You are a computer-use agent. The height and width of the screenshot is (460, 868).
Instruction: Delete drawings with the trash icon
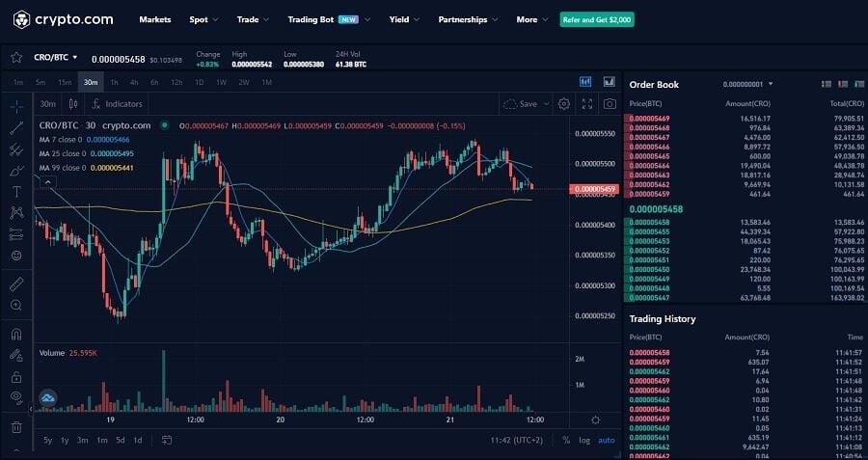(16, 427)
